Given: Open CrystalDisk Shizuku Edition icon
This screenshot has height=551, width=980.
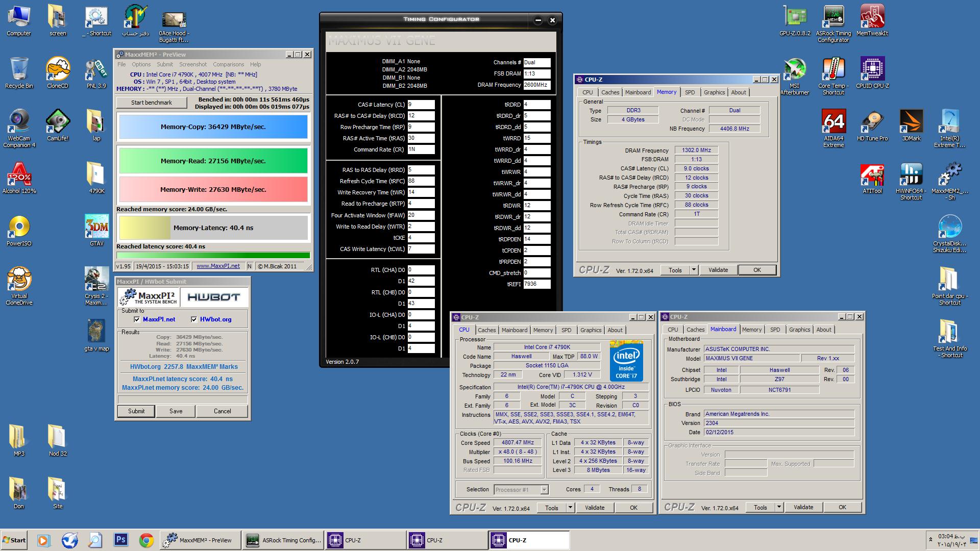Looking at the screenshot, I should coord(950,234).
